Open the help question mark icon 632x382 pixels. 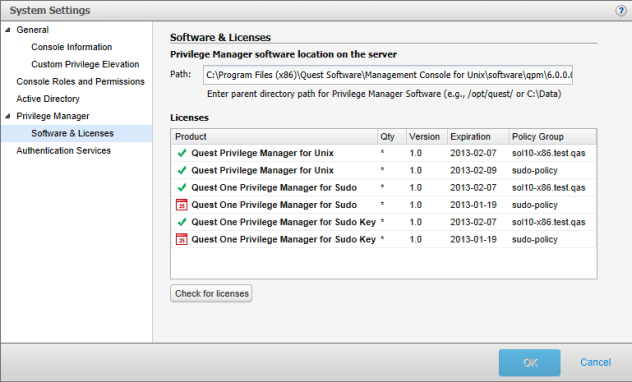(621, 11)
